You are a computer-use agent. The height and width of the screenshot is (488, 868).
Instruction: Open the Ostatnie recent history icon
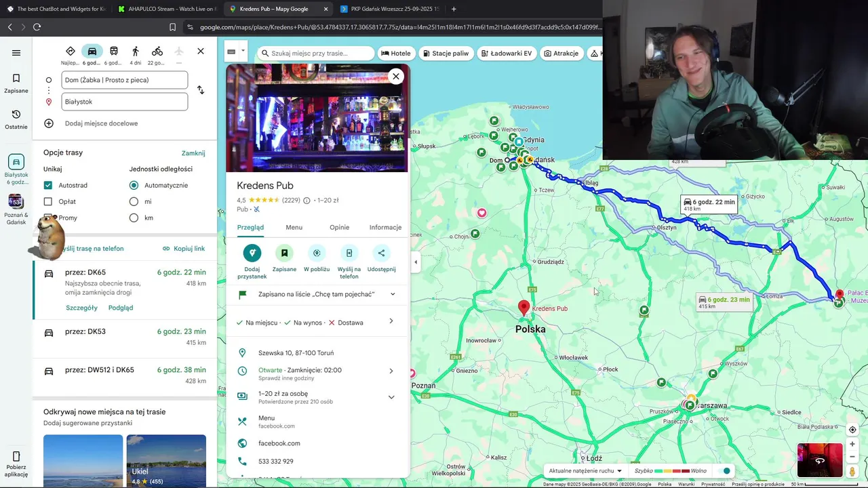[16, 119]
